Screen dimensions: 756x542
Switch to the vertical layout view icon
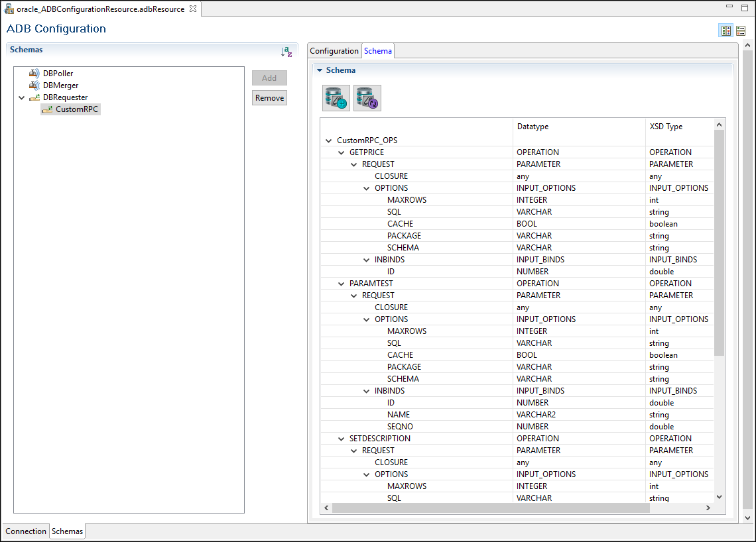click(741, 30)
